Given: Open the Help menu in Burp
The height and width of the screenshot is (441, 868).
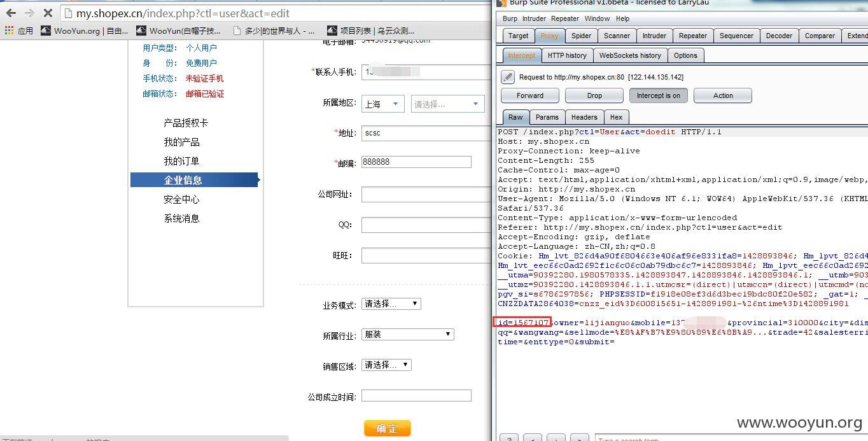Looking at the screenshot, I should point(622,18).
